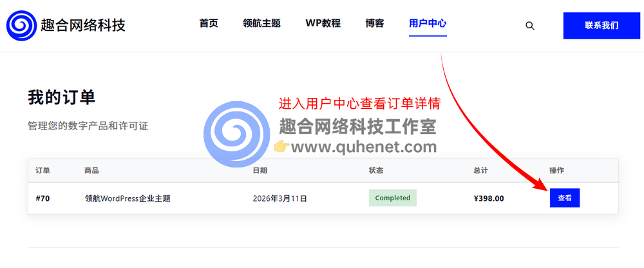Open the WP教程 menu item
Screen dimensions: 644x268
[x=323, y=23]
